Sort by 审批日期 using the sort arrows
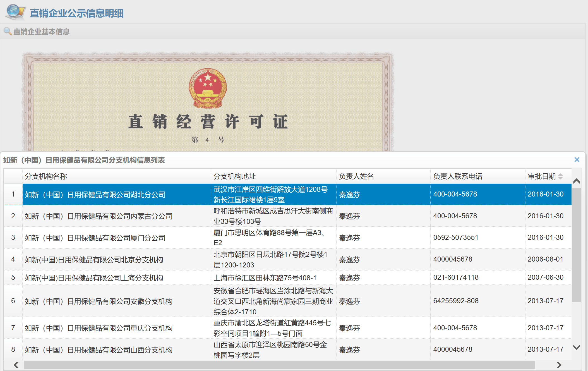588x371 pixels. coord(560,176)
